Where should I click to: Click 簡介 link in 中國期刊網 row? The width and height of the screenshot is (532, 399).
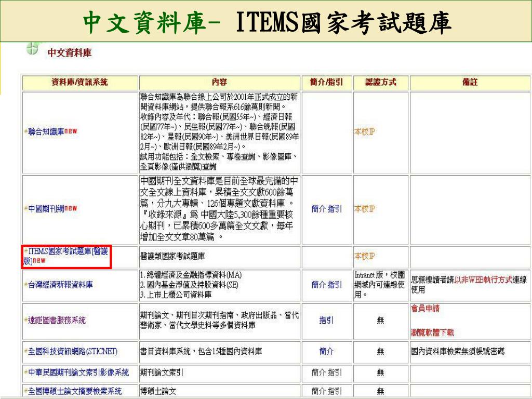318,209
